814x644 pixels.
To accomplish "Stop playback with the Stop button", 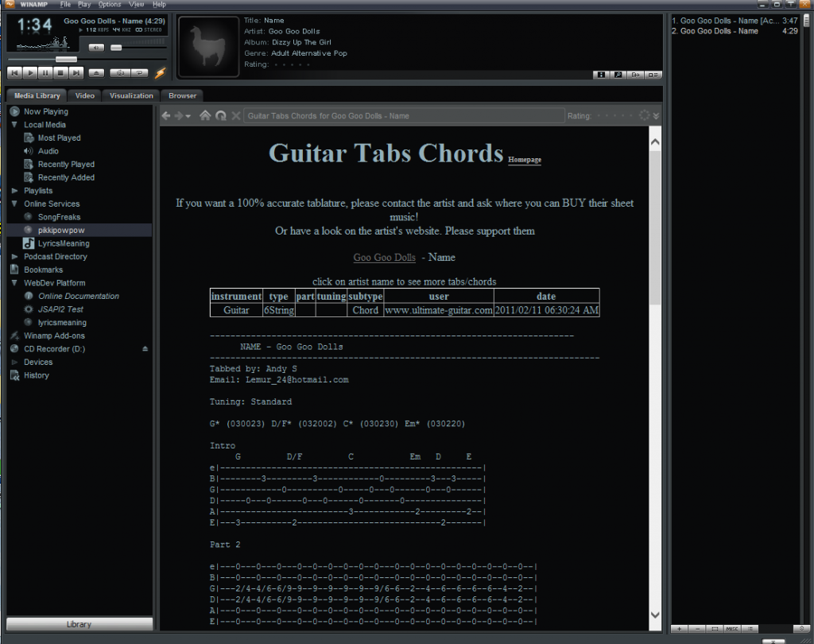I will [60, 72].
